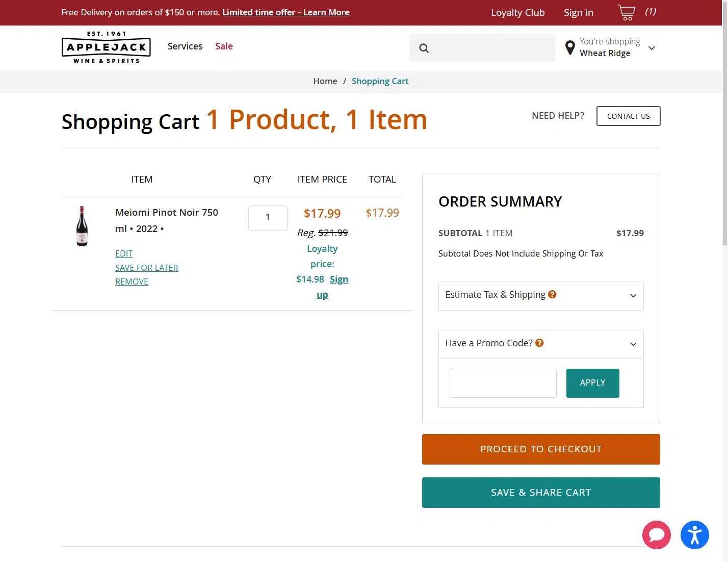Click the Reg. $21.99 price text
The image size is (728, 562).
tap(322, 233)
